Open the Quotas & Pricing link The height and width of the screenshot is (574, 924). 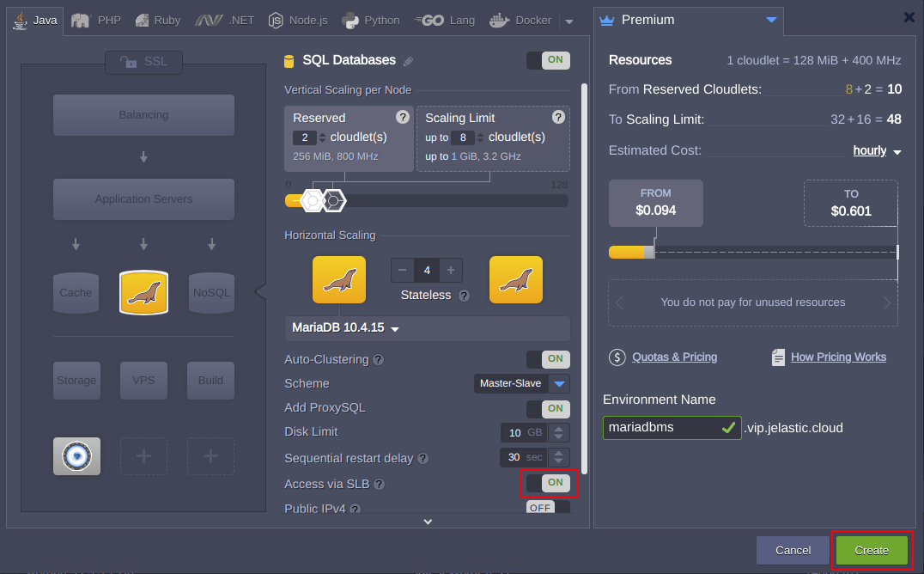tap(674, 357)
